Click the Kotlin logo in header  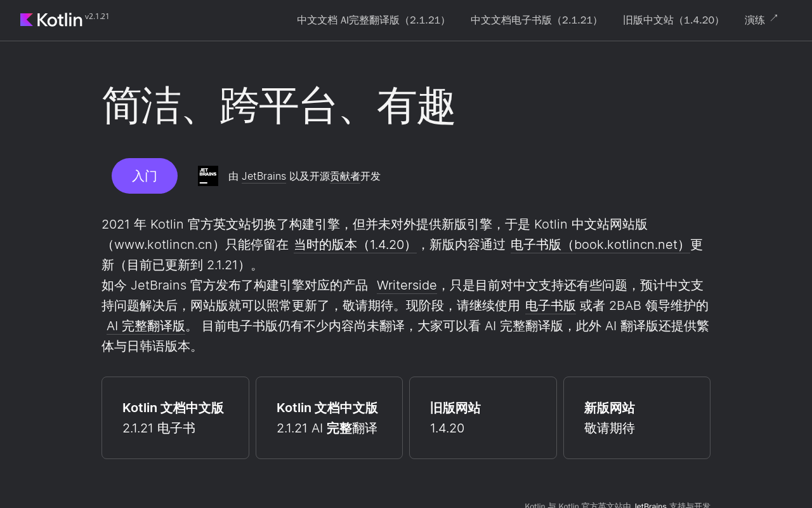pos(51,20)
